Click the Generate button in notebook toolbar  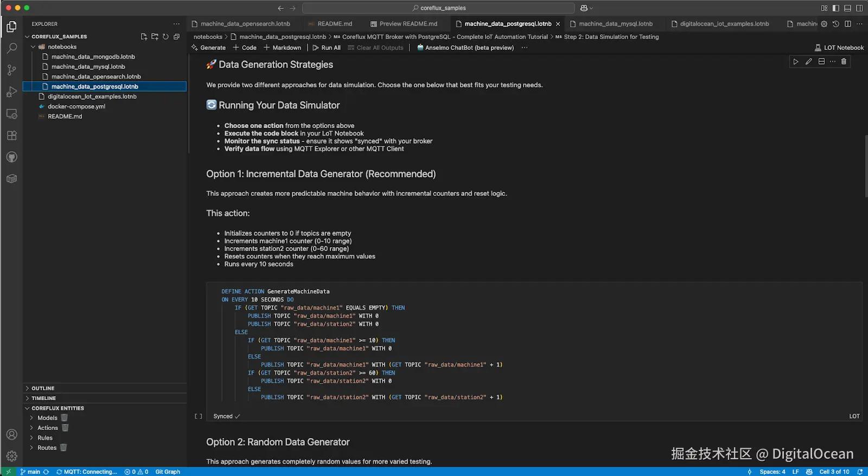click(208, 48)
